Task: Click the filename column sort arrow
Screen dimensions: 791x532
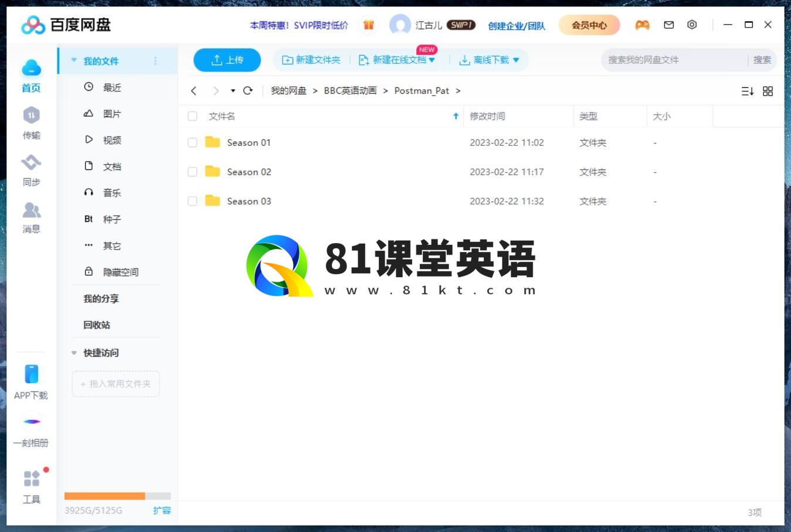Action: pos(456,116)
